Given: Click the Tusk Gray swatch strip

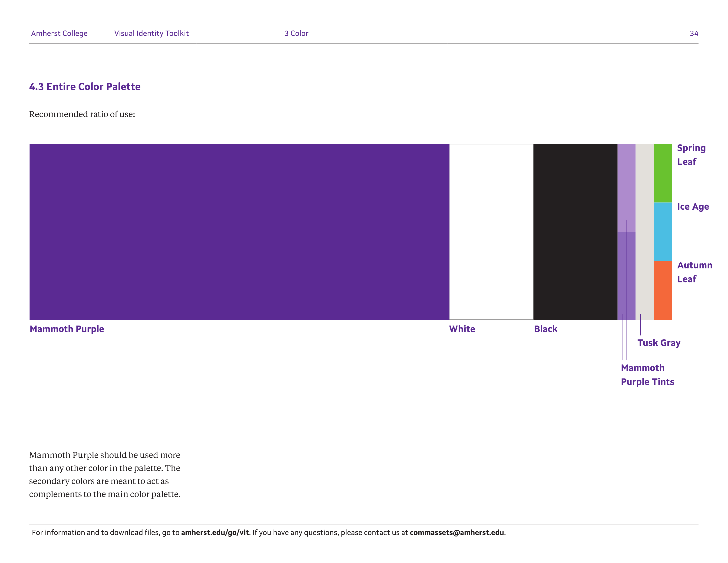Looking at the screenshot, I should 644,232.
